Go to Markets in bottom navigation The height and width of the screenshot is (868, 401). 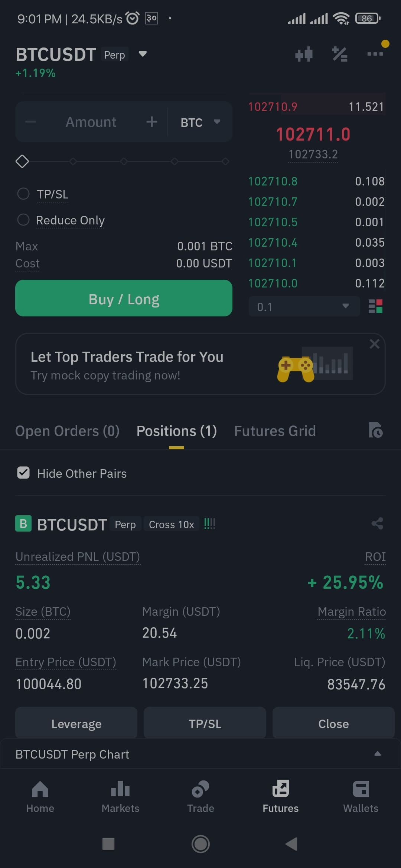tap(120, 797)
